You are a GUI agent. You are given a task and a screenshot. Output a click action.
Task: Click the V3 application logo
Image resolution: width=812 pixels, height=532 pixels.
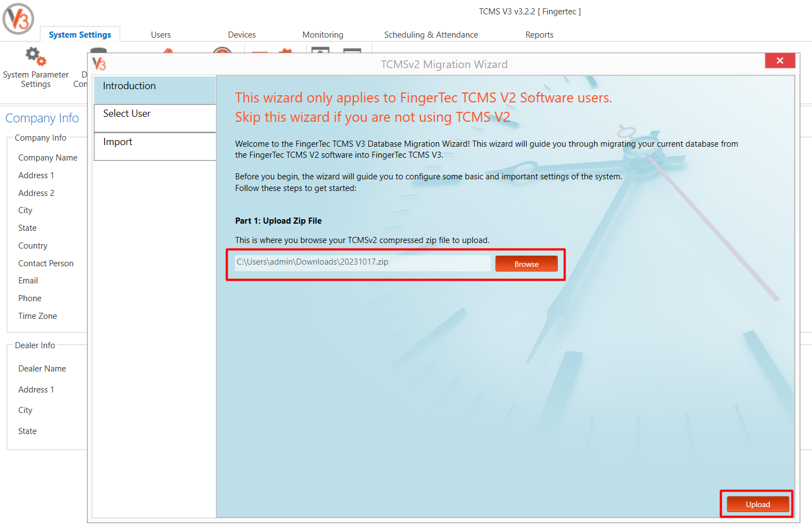pos(18,19)
